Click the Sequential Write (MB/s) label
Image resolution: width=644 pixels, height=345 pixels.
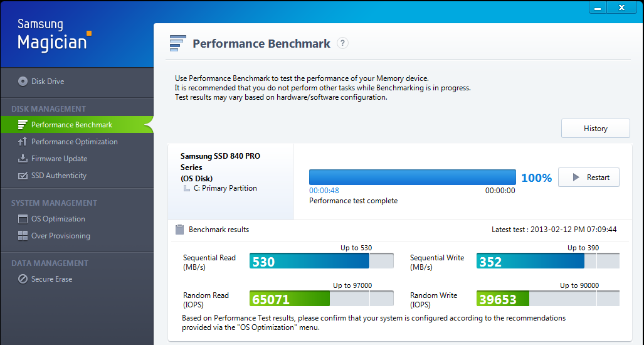437,262
